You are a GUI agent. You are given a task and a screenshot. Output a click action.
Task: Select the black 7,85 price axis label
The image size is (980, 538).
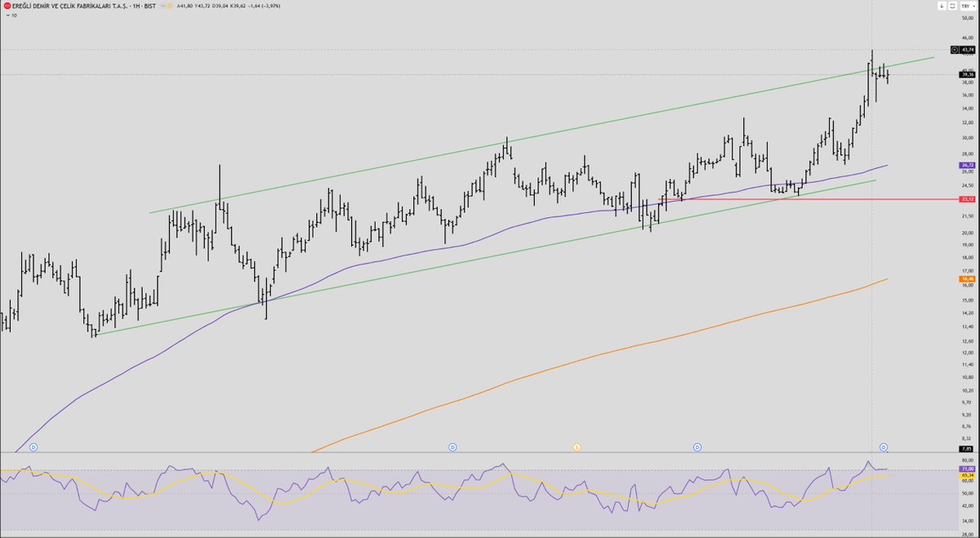coord(967,449)
